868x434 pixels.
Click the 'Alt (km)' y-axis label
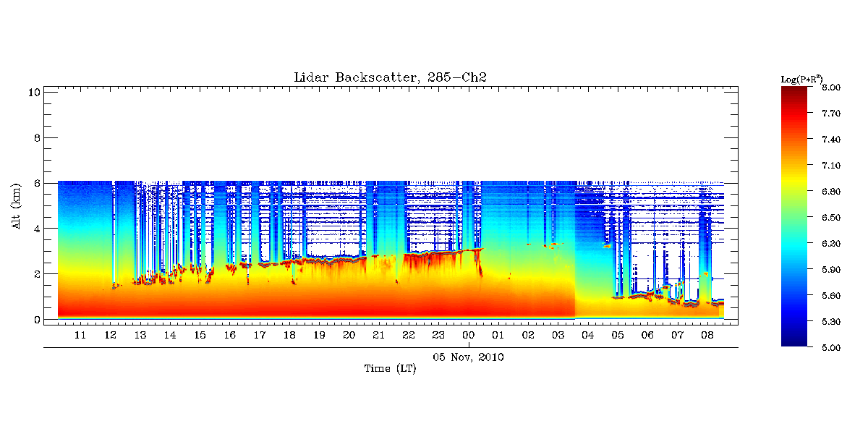click(16, 207)
